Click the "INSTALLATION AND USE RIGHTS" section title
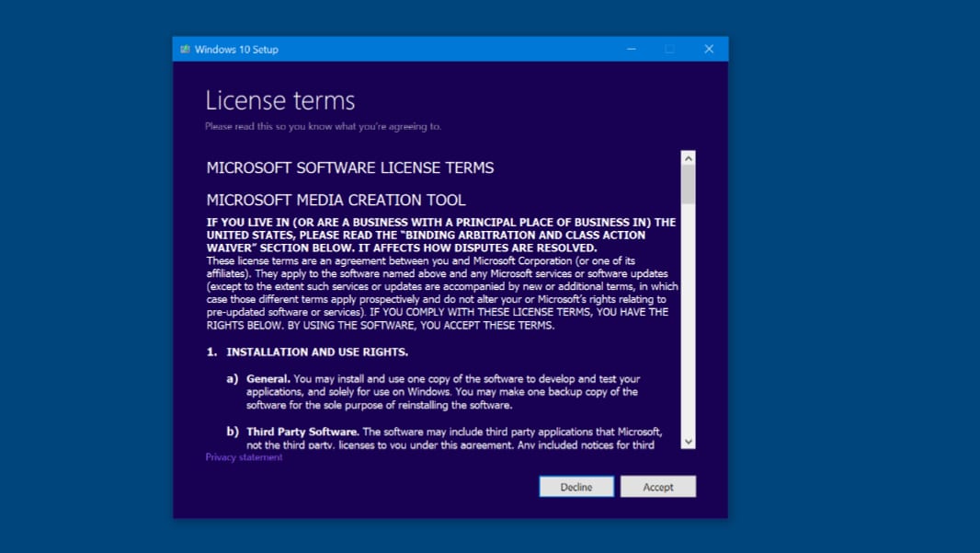980x553 pixels. point(317,352)
